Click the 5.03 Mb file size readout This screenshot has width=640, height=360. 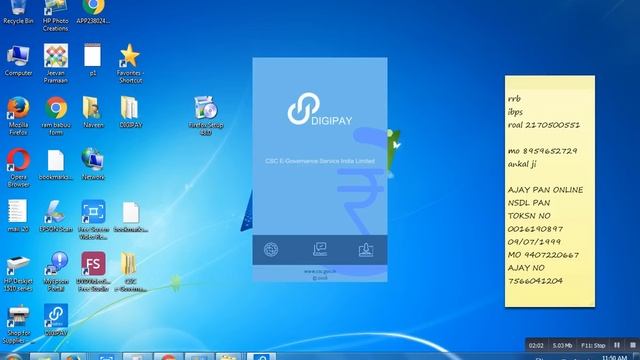coord(562,345)
